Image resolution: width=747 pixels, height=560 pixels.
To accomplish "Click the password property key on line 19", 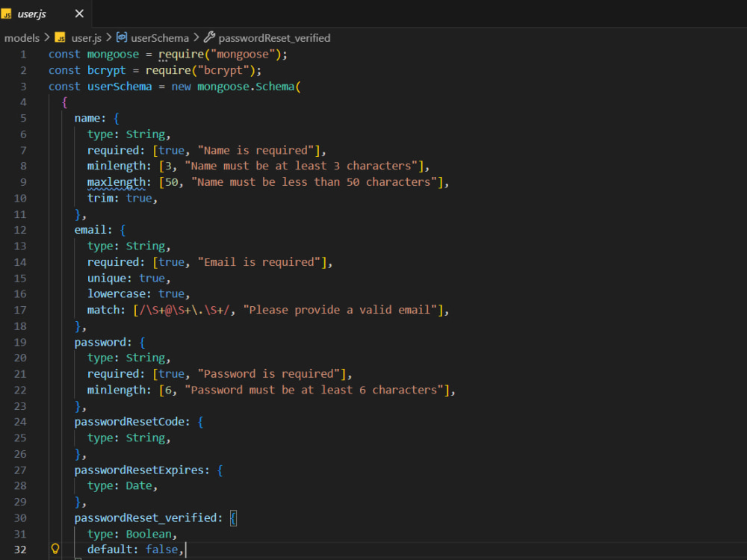I will click(100, 343).
